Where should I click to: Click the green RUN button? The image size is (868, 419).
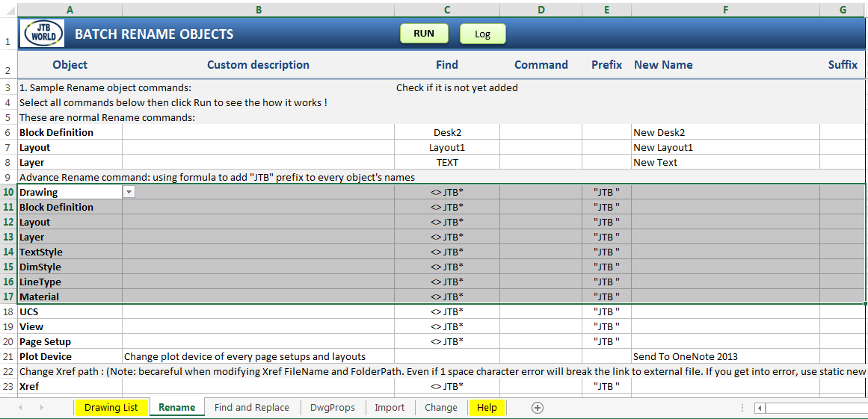(423, 33)
